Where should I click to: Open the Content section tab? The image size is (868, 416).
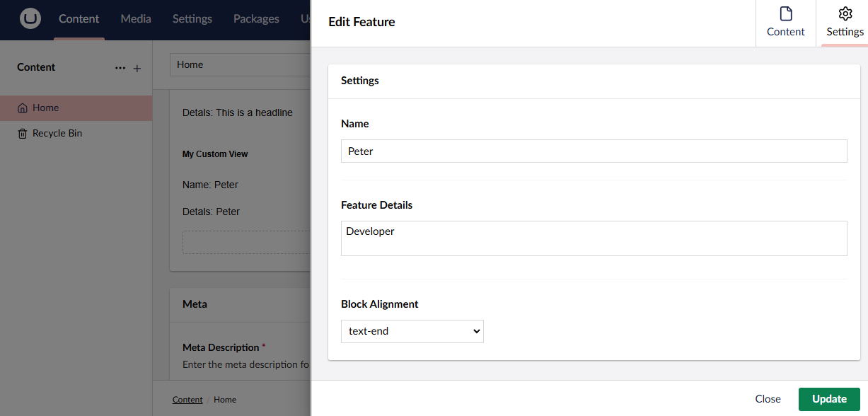79,19
